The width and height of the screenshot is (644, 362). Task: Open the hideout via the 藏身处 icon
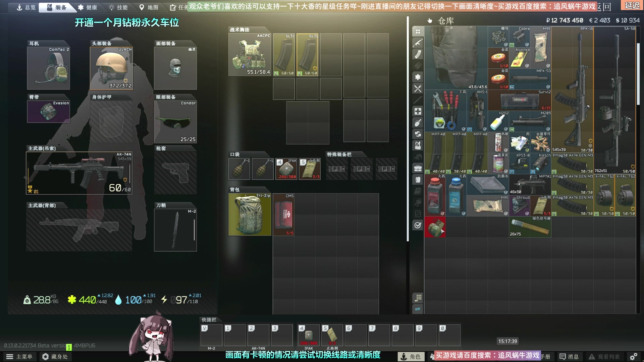point(55,356)
